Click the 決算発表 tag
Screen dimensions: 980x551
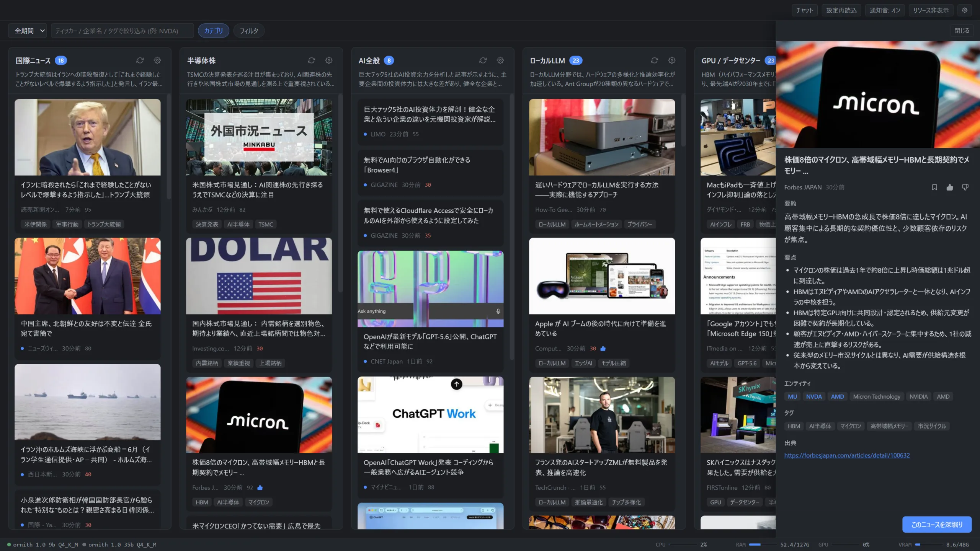coord(207,225)
